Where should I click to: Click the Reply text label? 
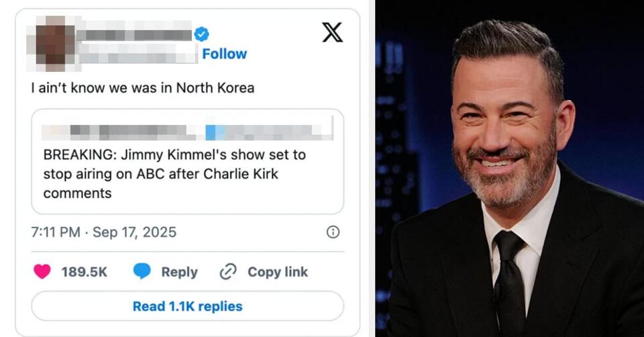180,272
